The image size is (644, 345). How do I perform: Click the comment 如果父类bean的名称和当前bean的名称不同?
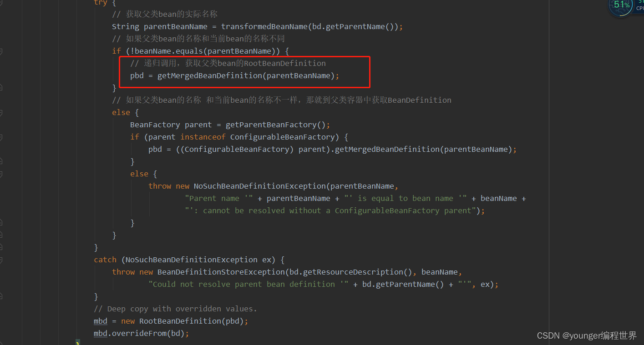click(x=198, y=39)
